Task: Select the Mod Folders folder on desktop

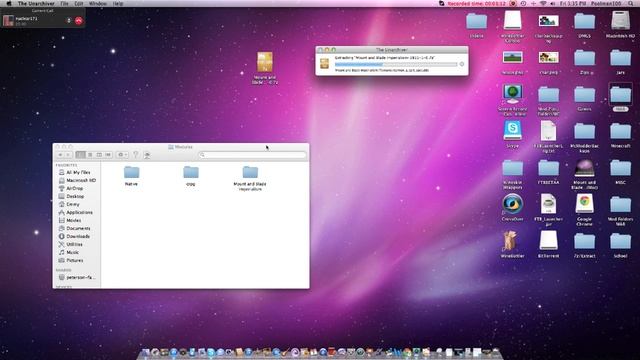Action: [620, 204]
